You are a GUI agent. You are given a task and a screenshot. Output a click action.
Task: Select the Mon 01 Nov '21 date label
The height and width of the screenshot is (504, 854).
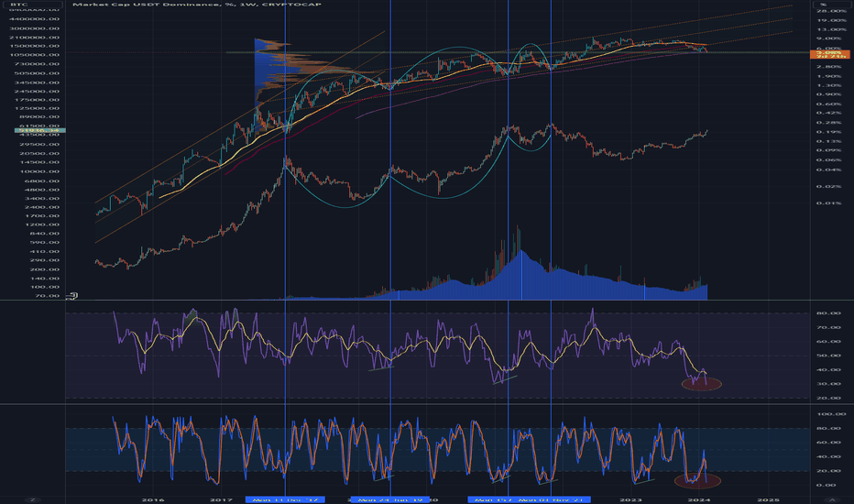pyautogui.click(x=552, y=499)
